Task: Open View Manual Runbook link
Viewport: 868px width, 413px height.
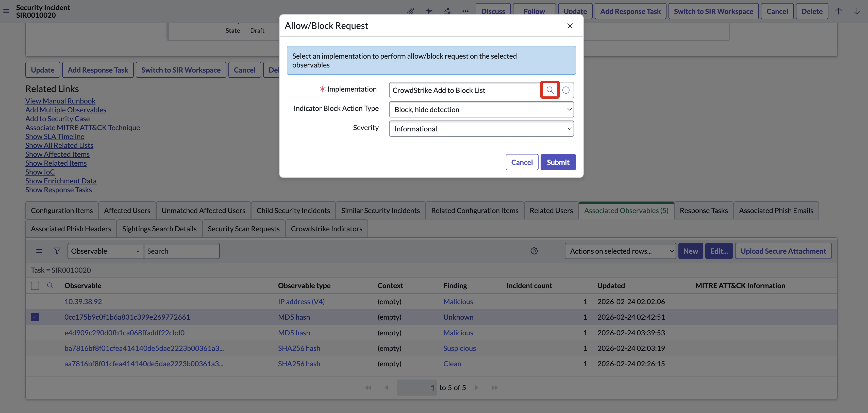Action: click(60, 101)
